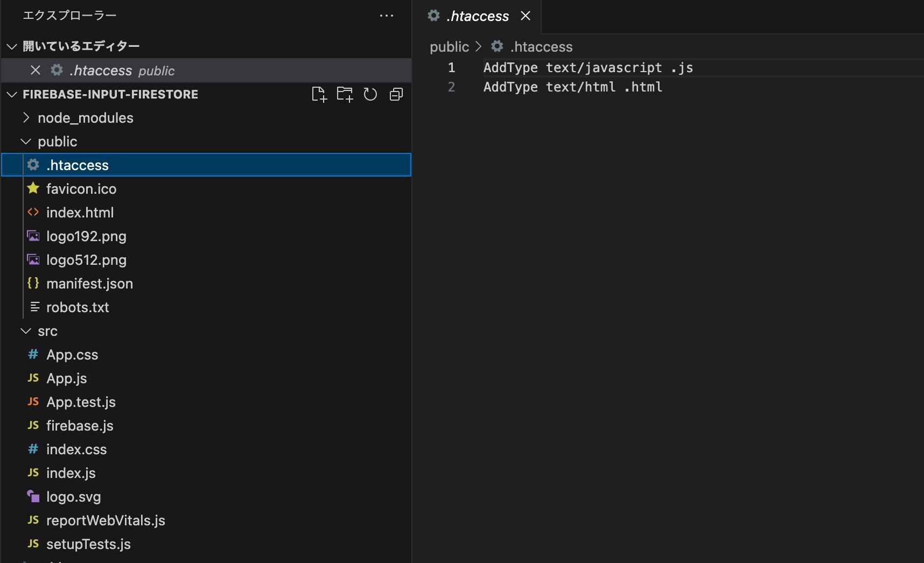This screenshot has width=924, height=563.
Task: Click the image icon of logo192.png
Action: pos(33,236)
